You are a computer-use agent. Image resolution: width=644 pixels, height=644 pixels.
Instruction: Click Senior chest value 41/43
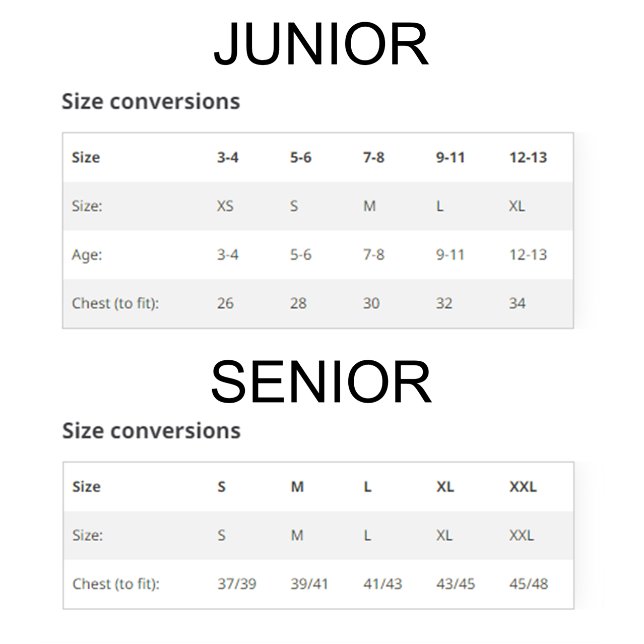coord(382,584)
